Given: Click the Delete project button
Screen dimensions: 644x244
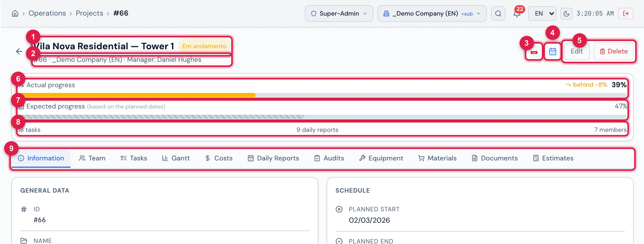Looking at the screenshot, I should [x=614, y=51].
